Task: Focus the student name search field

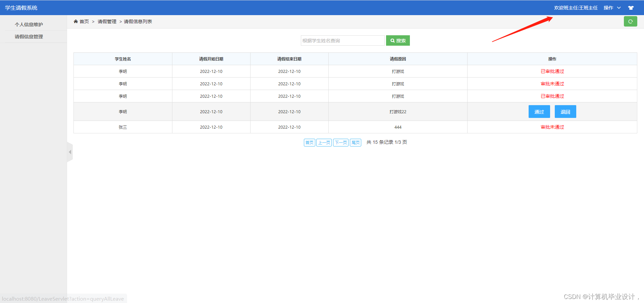Action: point(342,41)
